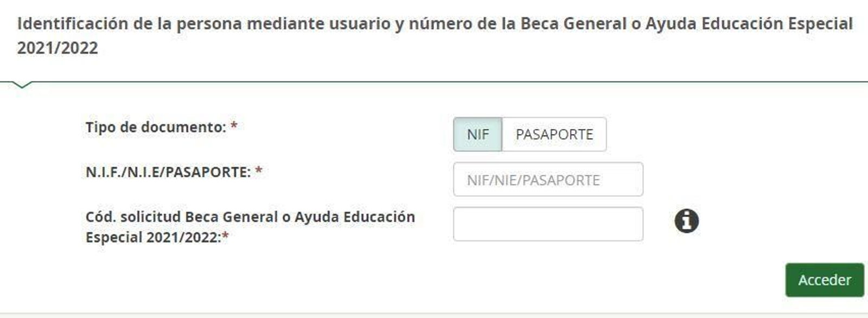Focus the NIF/NIE/PASAPORTE input field
This screenshot has height=318, width=868.
click(548, 179)
